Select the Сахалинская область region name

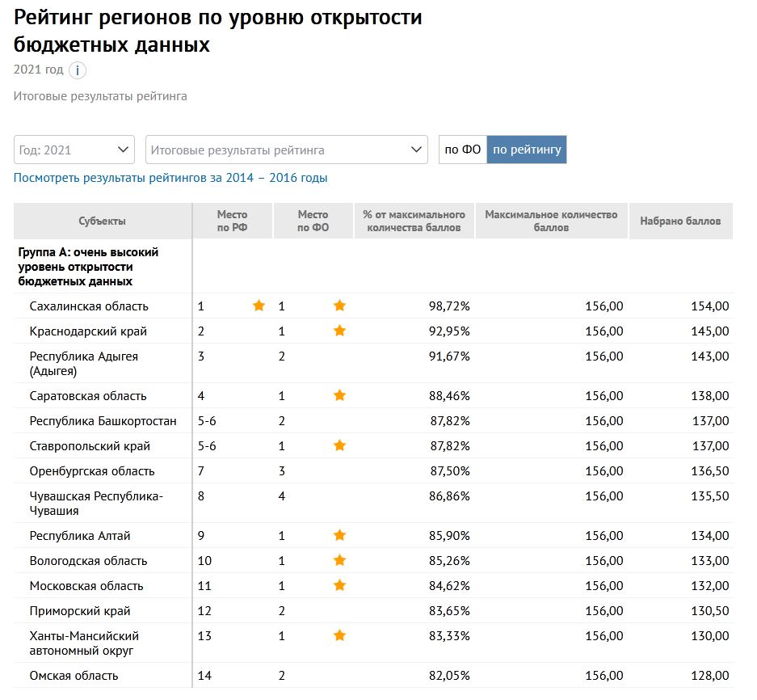coord(89,306)
